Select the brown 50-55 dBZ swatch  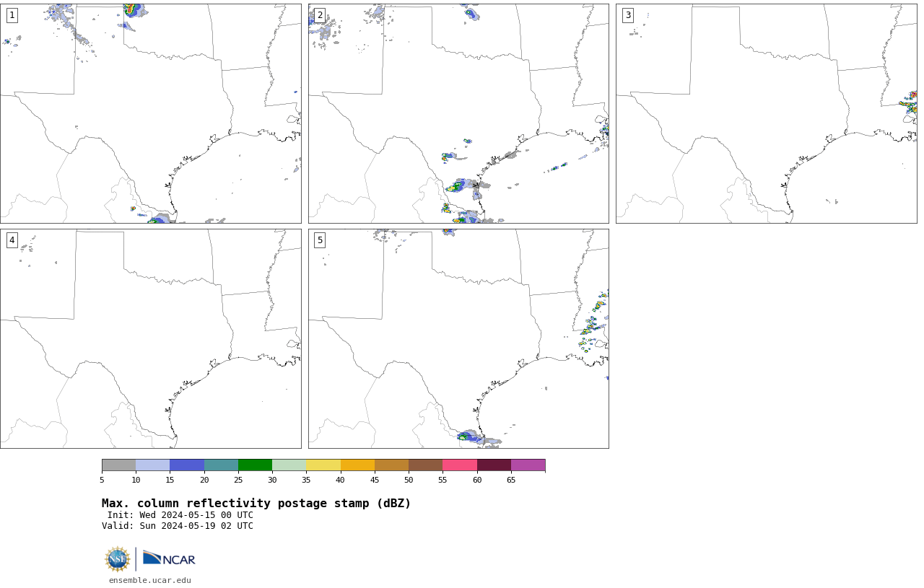pyautogui.click(x=425, y=465)
